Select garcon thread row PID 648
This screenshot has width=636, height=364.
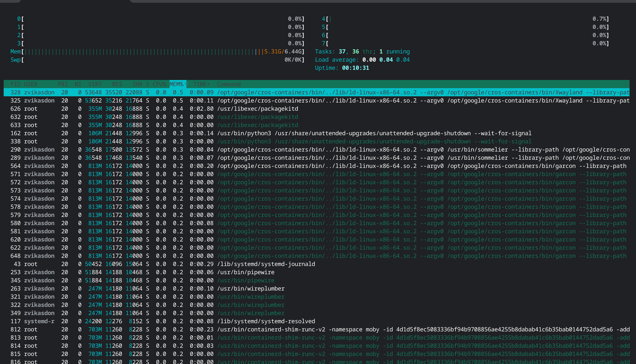pyautogui.click(x=317, y=256)
